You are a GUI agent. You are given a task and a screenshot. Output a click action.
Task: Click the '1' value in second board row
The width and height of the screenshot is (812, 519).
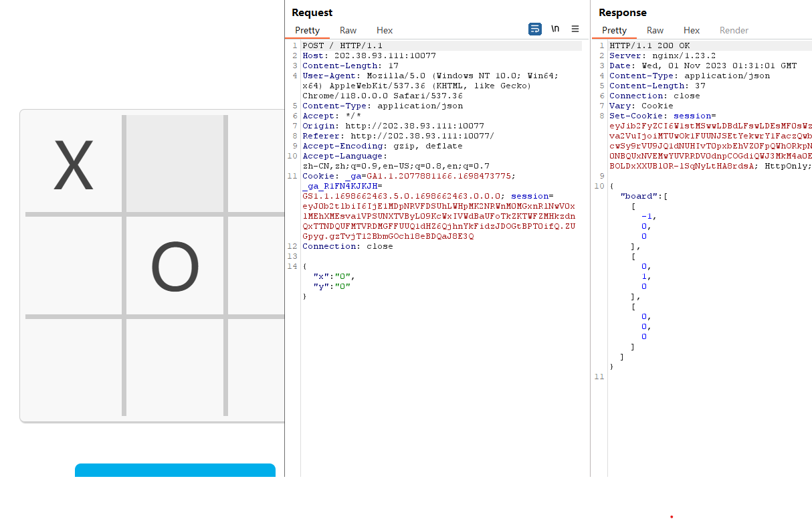644,276
